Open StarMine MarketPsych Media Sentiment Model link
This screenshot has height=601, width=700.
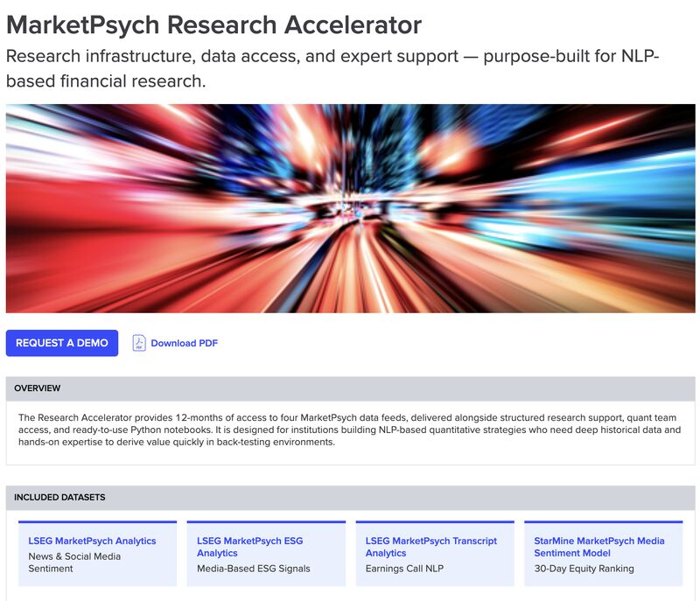point(599,547)
